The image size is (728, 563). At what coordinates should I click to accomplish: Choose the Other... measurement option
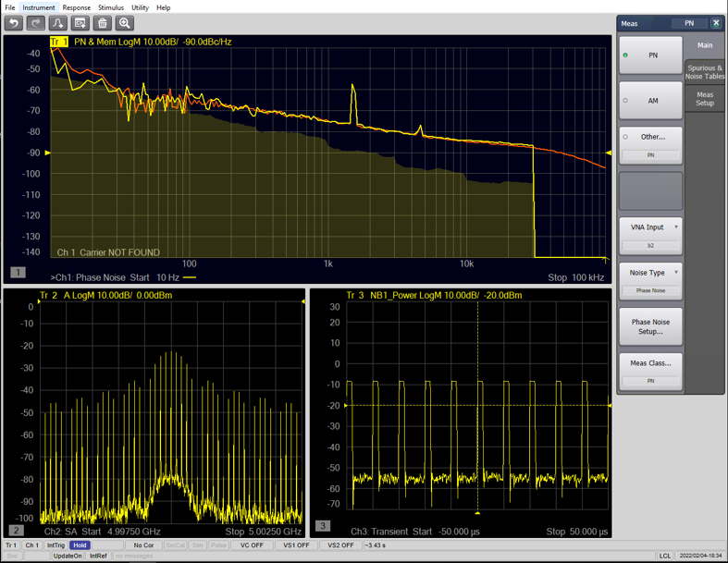point(651,137)
